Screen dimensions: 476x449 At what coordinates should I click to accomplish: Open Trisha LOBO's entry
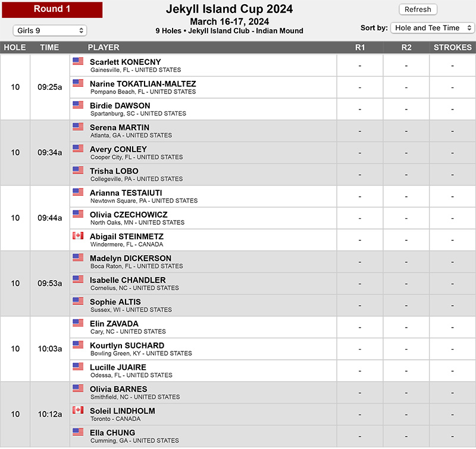[114, 171]
